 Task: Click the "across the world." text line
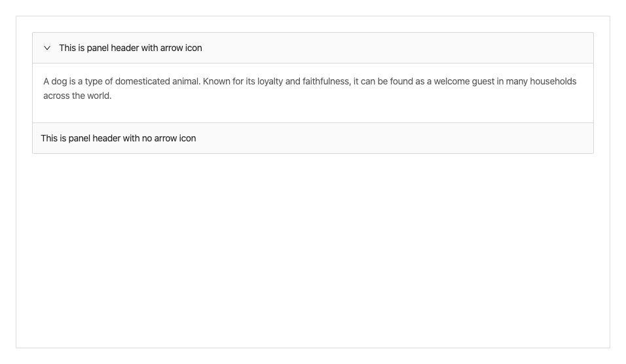pos(77,96)
